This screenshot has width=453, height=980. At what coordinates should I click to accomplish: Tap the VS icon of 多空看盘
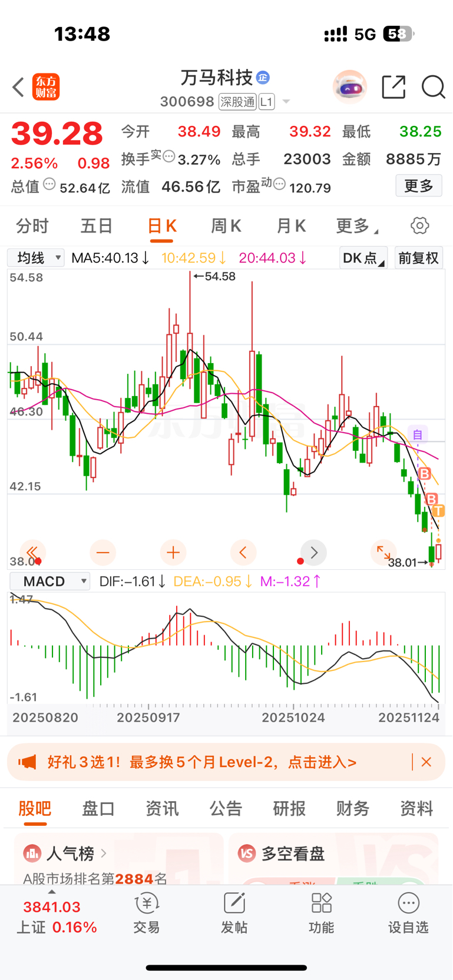(x=247, y=853)
